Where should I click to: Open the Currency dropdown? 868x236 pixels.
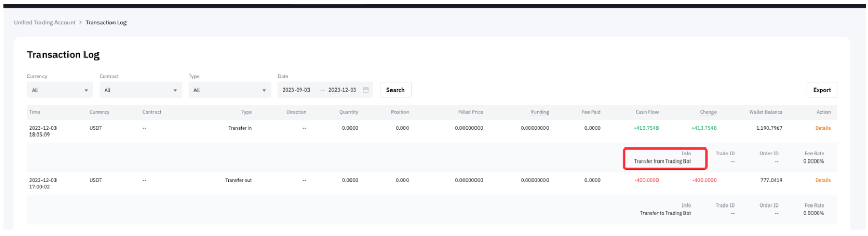(x=60, y=90)
